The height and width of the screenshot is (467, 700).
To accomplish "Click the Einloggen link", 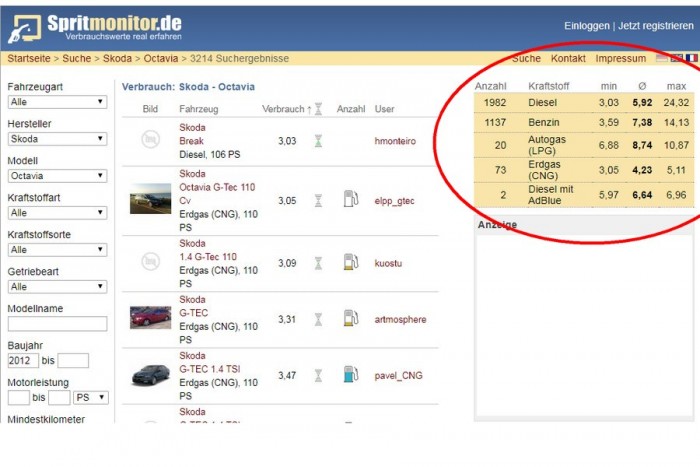I will point(587,26).
